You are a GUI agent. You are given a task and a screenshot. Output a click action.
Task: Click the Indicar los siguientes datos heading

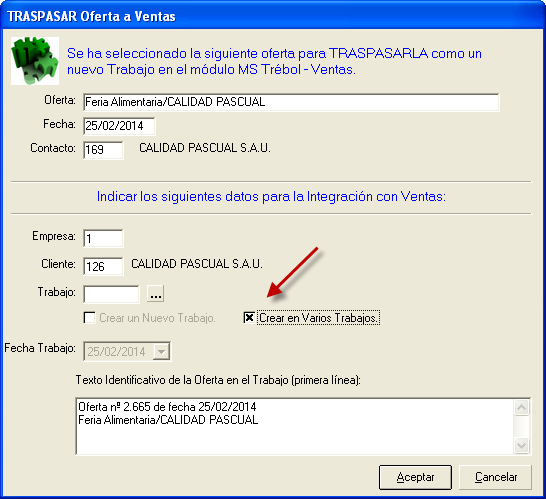(x=271, y=197)
